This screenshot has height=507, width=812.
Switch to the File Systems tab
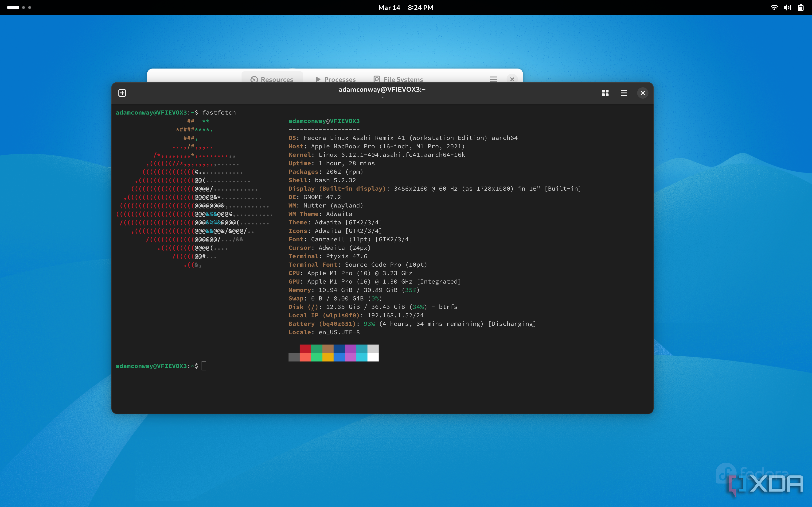[402, 79]
